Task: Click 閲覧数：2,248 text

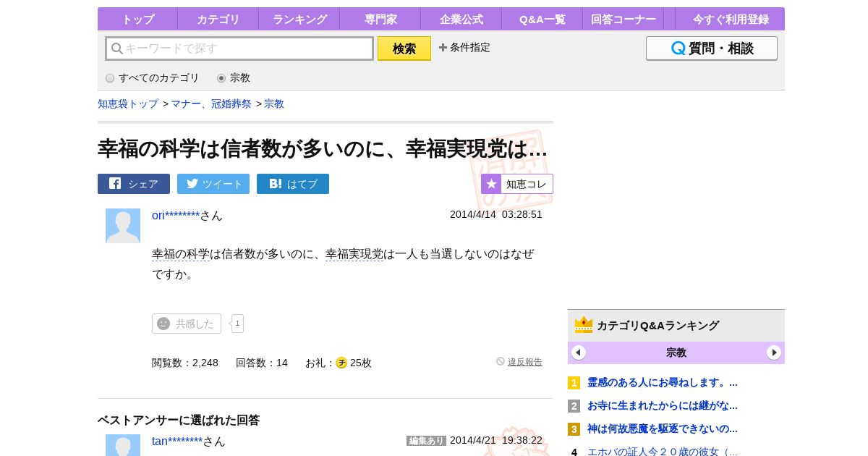Action: click(x=185, y=363)
